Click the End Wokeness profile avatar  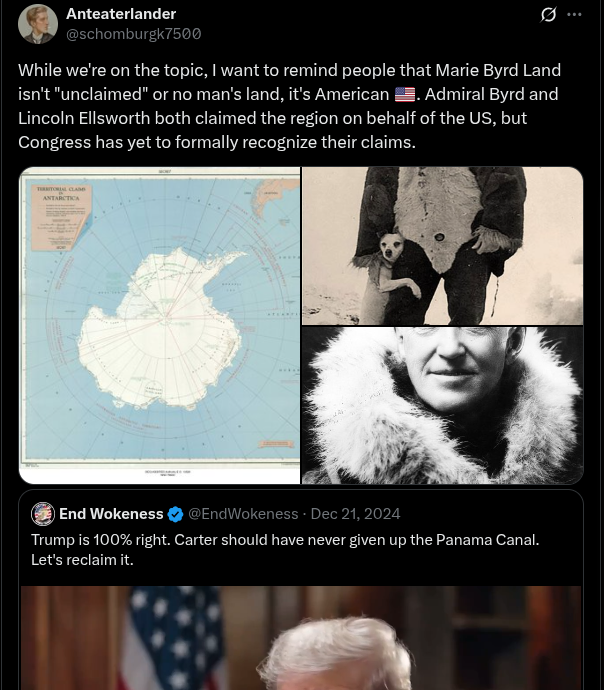pyautogui.click(x=43, y=514)
